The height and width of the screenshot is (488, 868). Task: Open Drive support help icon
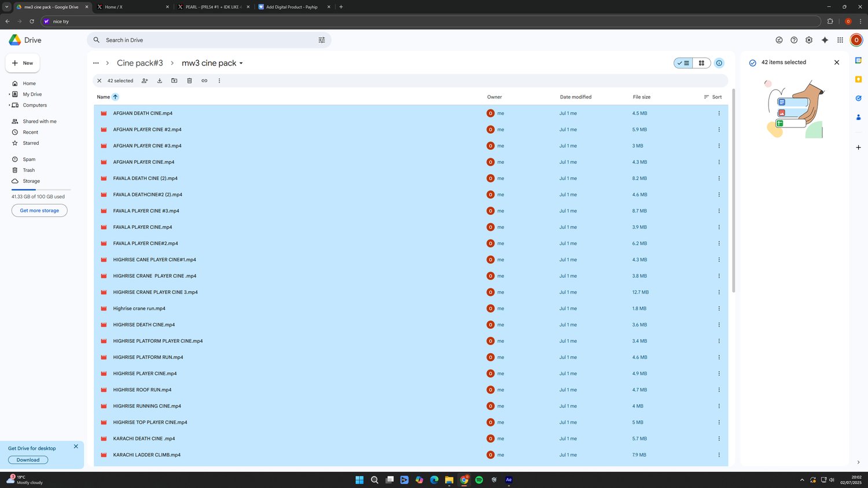[794, 40]
